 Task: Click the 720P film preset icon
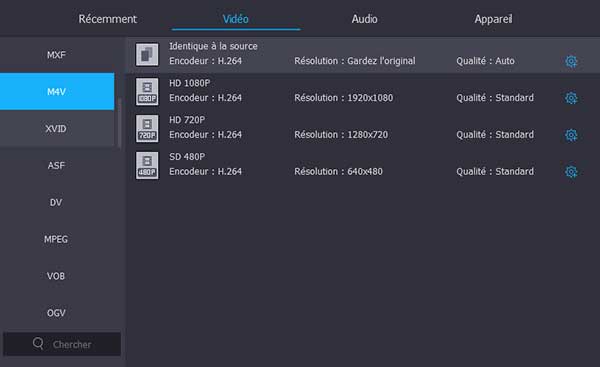(147, 128)
